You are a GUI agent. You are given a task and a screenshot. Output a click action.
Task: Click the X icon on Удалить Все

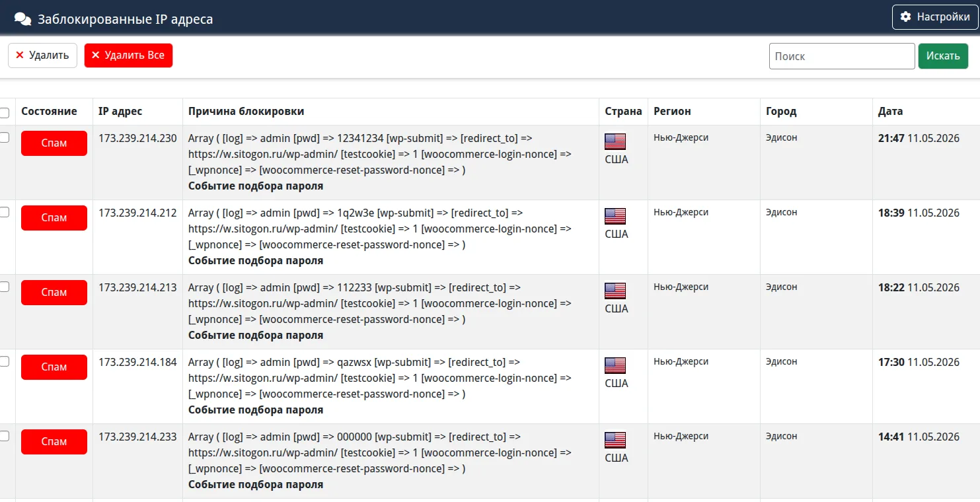(x=95, y=55)
